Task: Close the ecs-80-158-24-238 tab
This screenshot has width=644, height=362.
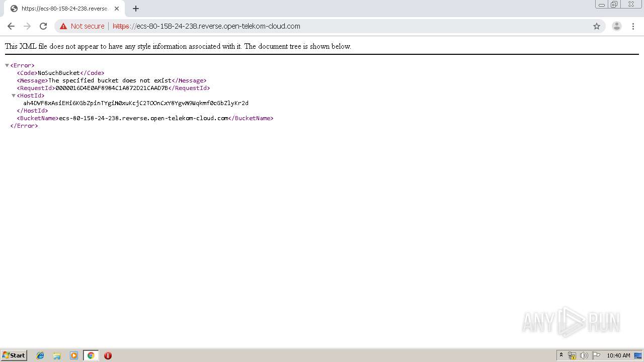Action: pos(117,9)
